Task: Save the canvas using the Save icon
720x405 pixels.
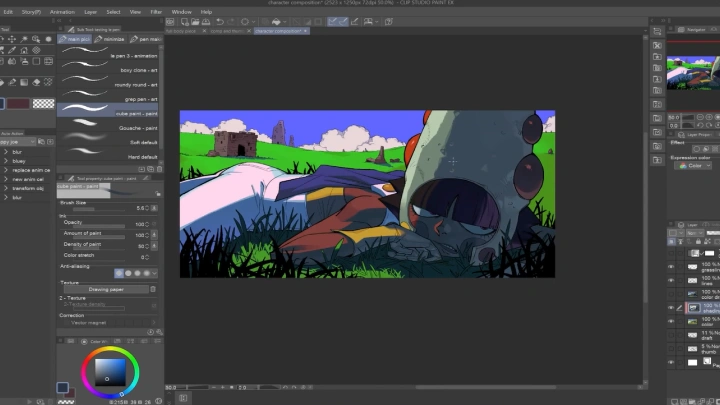Action: click(x=206, y=22)
